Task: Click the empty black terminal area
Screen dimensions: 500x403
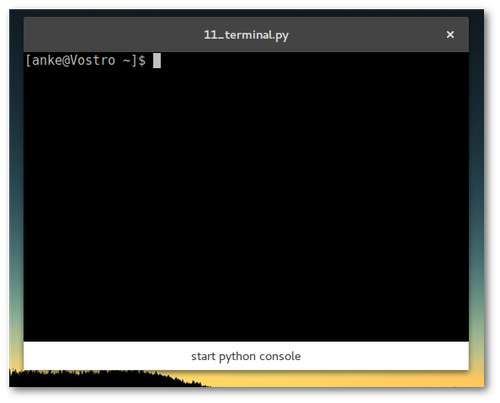Action: pyautogui.click(x=246, y=200)
